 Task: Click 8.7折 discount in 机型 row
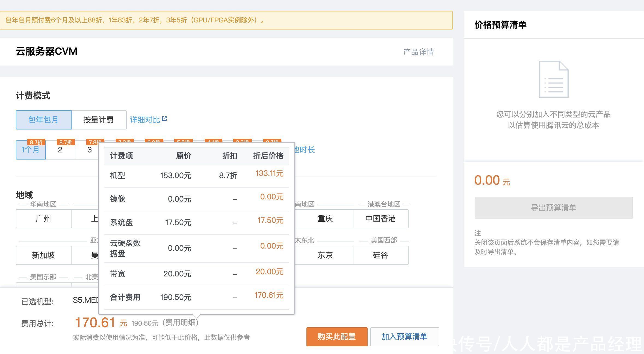pyautogui.click(x=228, y=175)
